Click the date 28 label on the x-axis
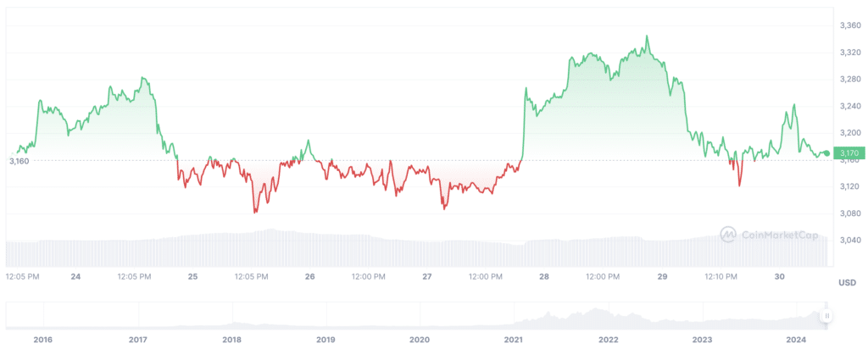This screenshot has height=360, width=868. coord(545,277)
